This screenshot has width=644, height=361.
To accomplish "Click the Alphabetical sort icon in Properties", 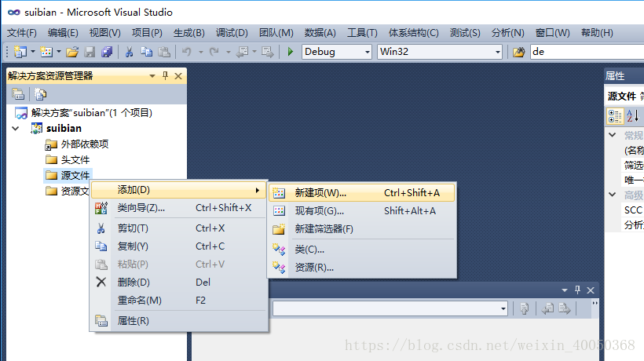I will tap(632, 116).
